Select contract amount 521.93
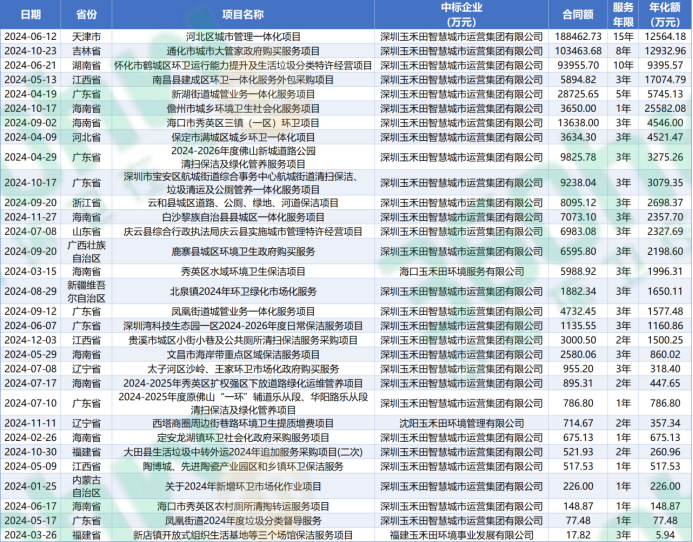Image resolution: width=693 pixels, height=542 pixels. click(578, 452)
